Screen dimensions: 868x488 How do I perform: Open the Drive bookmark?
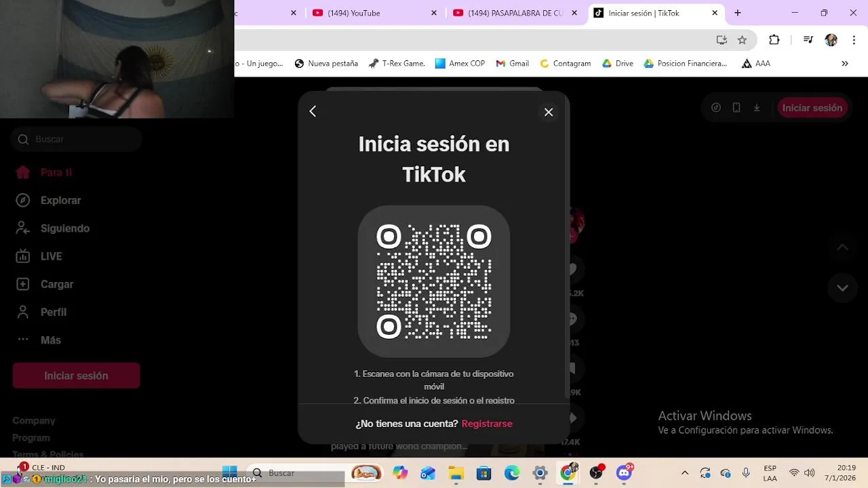(617, 63)
